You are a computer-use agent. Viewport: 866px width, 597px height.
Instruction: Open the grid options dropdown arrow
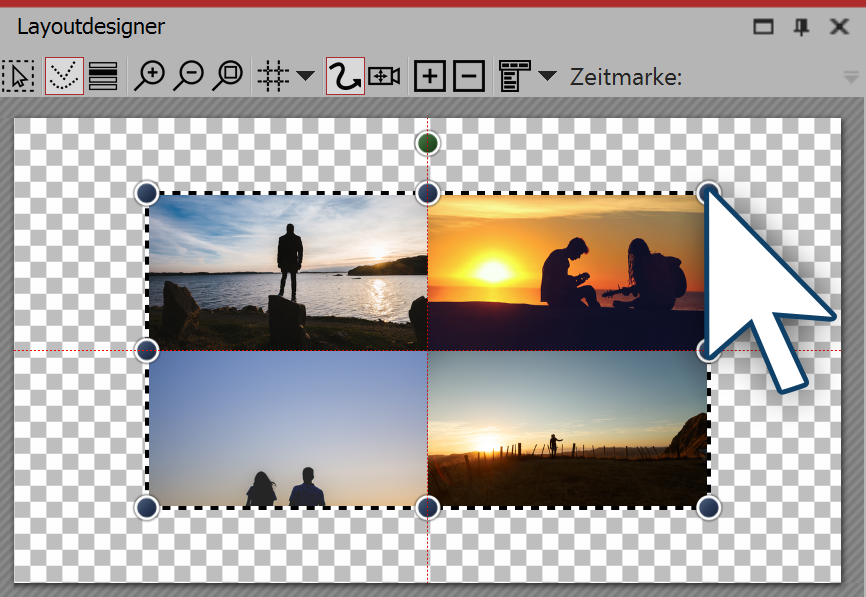(x=305, y=76)
